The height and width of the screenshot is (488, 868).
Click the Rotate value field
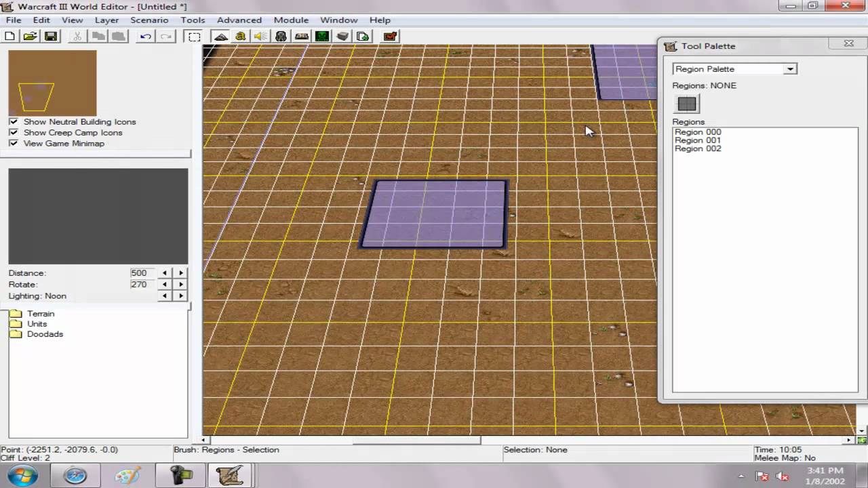[x=143, y=285]
